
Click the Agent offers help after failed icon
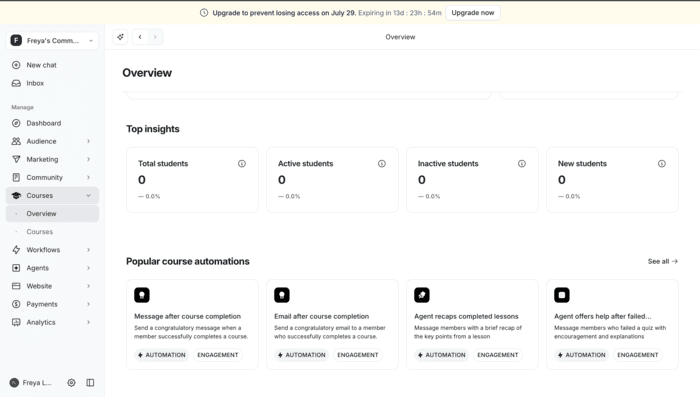tap(562, 295)
